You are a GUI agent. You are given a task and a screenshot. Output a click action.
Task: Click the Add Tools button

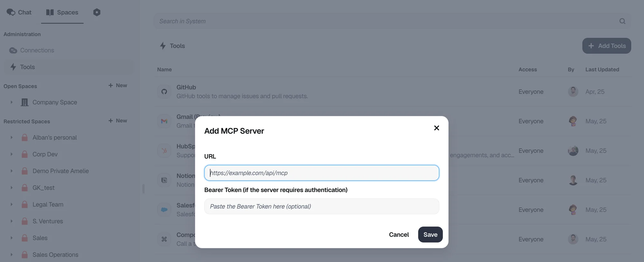606,46
